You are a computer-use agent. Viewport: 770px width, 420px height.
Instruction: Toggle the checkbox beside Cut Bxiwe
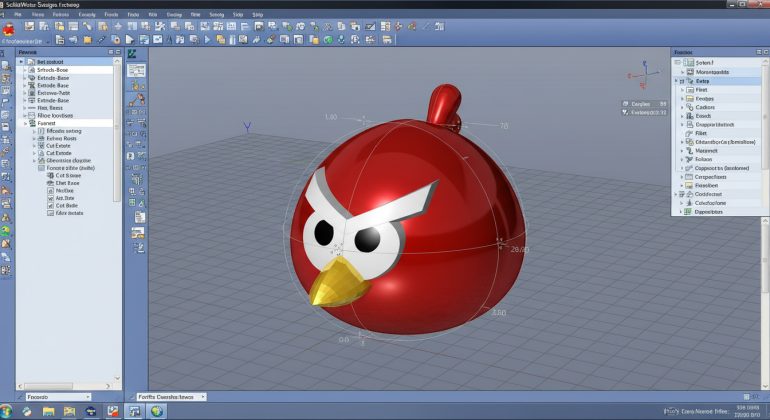coord(50,176)
